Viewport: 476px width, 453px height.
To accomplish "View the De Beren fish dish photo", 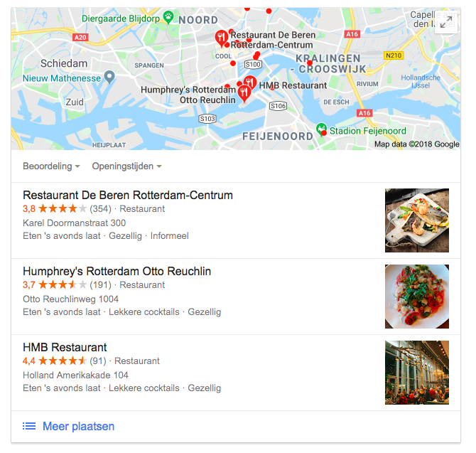I will click(417, 220).
